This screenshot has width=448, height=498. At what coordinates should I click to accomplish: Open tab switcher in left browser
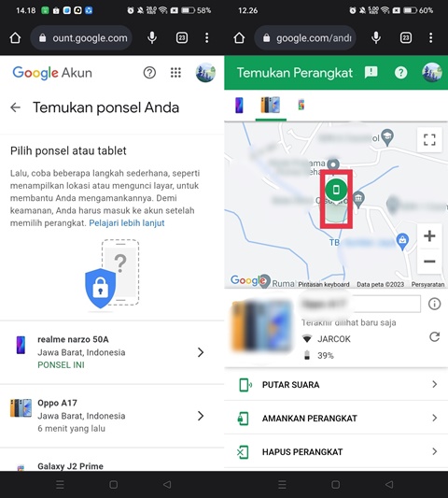[182, 37]
